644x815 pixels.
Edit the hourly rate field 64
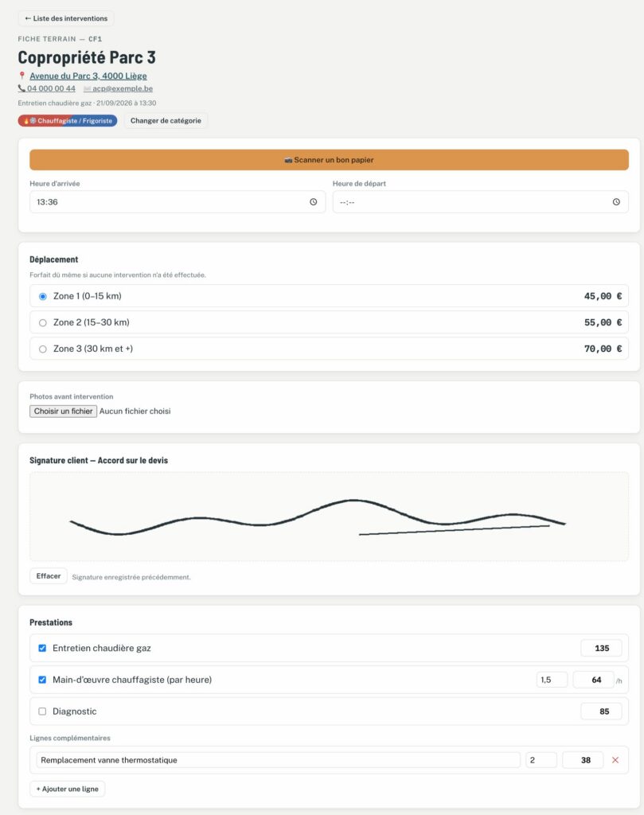pos(594,680)
